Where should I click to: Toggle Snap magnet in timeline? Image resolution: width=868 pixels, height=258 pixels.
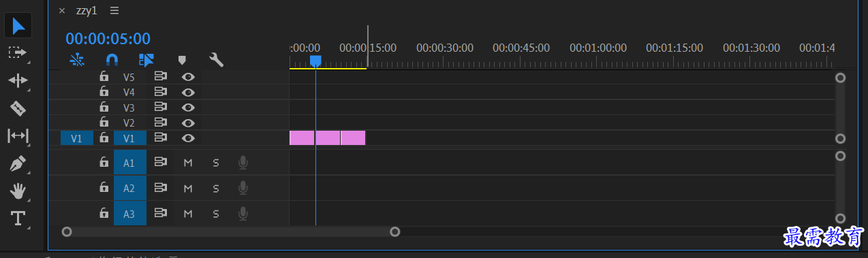[112, 60]
